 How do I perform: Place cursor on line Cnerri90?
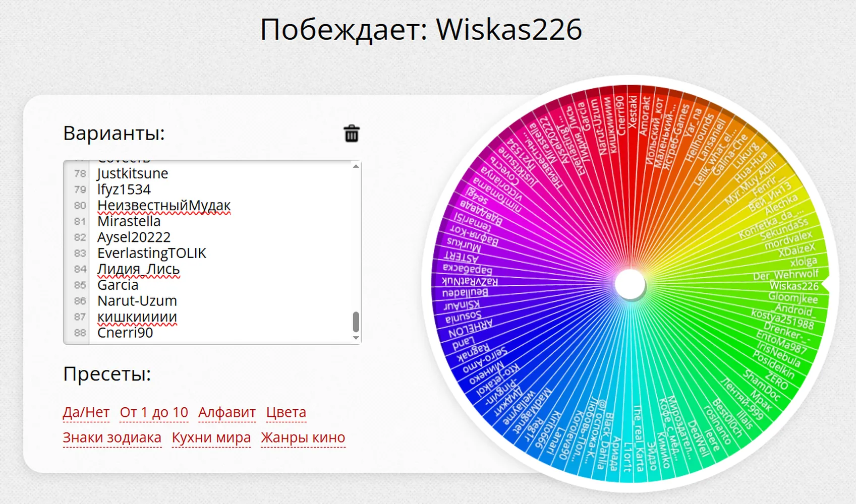click(x=125, y=333)
